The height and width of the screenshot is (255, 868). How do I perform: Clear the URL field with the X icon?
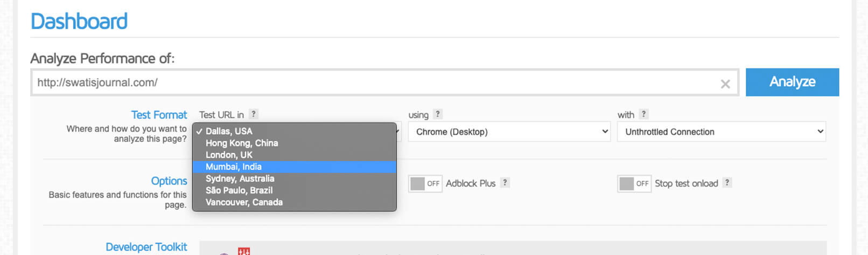tap(725, 84)
